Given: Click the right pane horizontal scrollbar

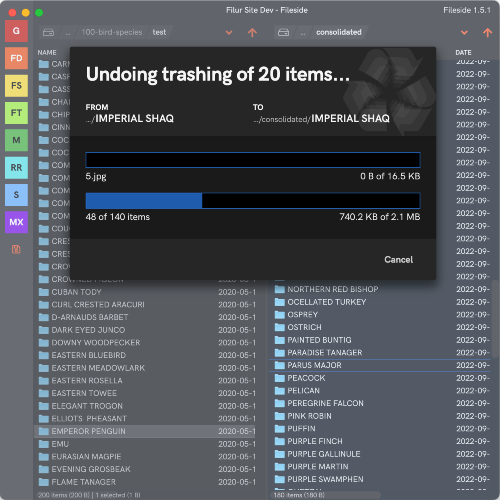Looking at the screenshot, I should pyautogui.click(x=327, y=495).
